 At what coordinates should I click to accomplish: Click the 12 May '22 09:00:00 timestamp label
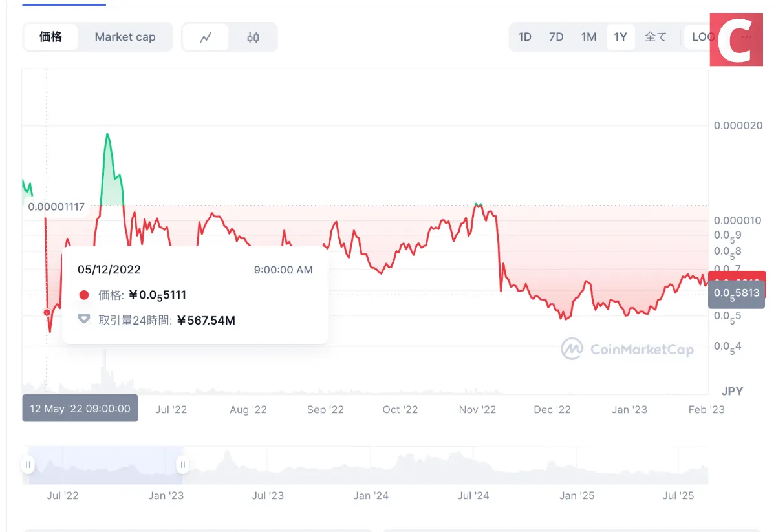click(x=80, y=408)
